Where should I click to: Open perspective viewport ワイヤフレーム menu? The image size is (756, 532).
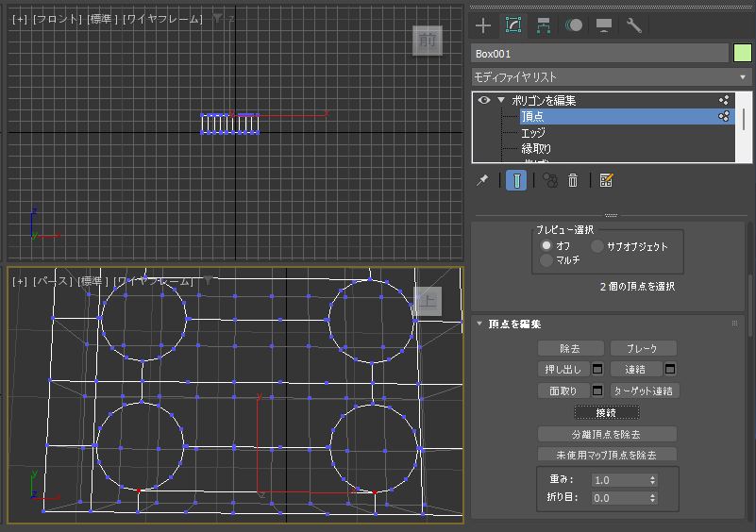pos(153,281)
